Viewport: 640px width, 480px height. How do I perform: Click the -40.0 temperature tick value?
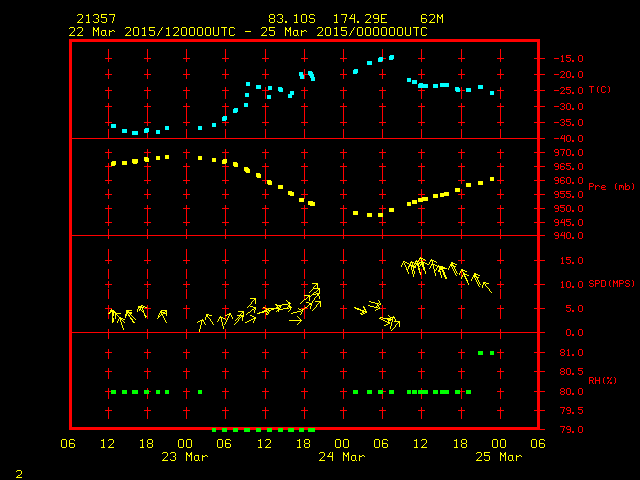(x=569, y=139)
